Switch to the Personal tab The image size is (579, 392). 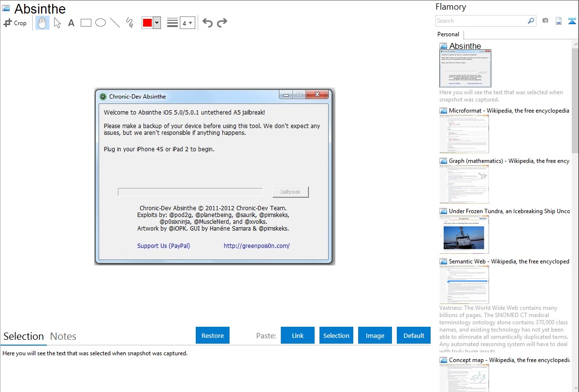(x=449, y=34)
